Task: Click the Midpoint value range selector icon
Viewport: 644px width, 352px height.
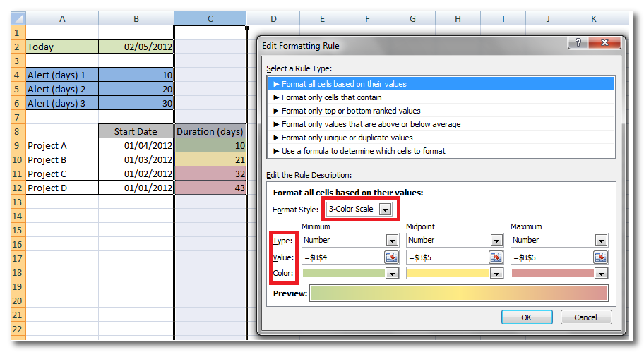Action: [496, 257]
